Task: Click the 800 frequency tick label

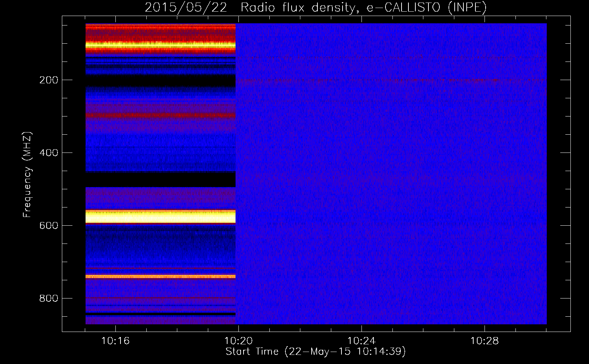Action: (x=49, y=298)
